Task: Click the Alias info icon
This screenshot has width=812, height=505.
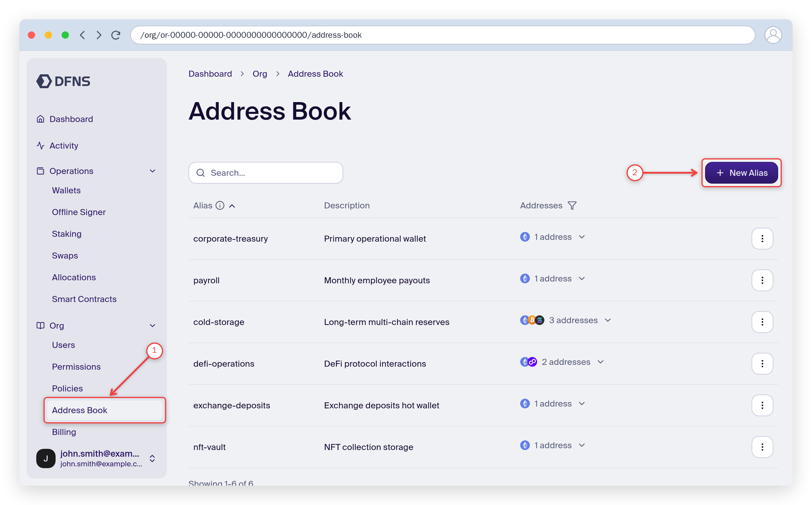Action: pyautogui.click(x=220, y=205)
